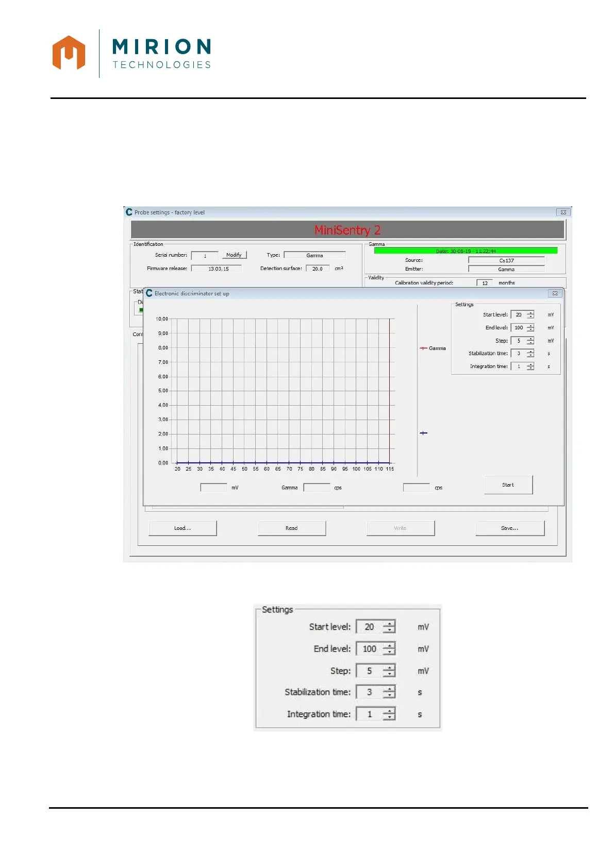Click the Start button in discriminator dialog

click(508, 485)
